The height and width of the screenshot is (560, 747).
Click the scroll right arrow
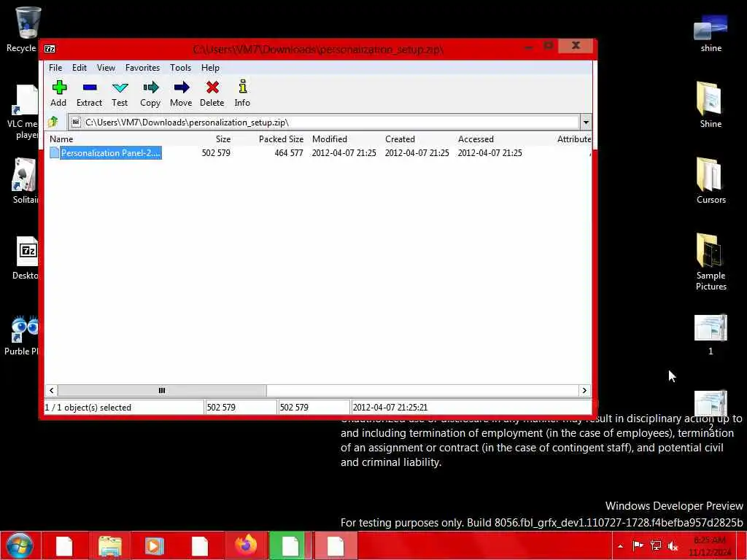tap(584, 391)
